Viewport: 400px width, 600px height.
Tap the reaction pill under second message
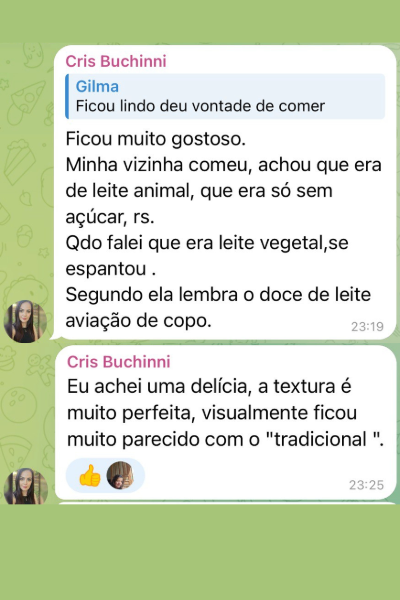(105, 475)
